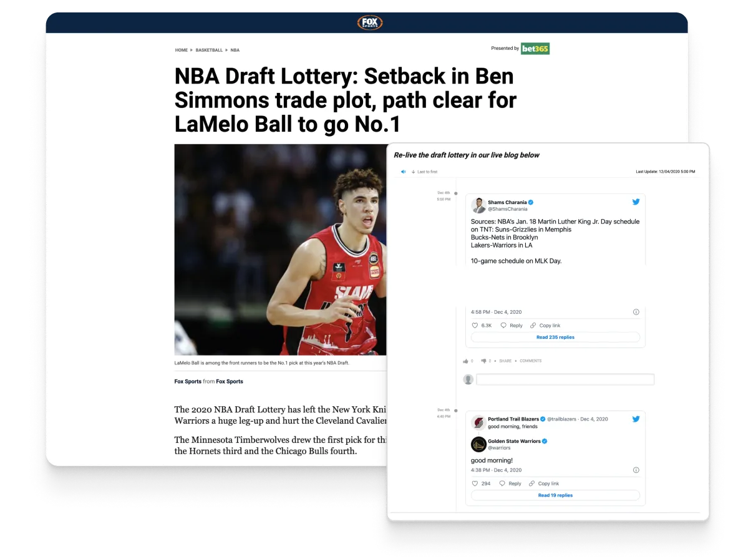Click the comment text input box
Viewport: 756px width, 559px height.
pos(565,379)
